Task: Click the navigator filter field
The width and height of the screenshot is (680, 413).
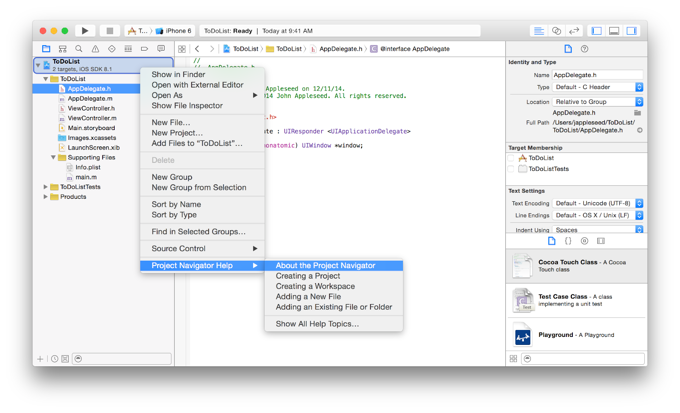Action: (x=122, y=359)
